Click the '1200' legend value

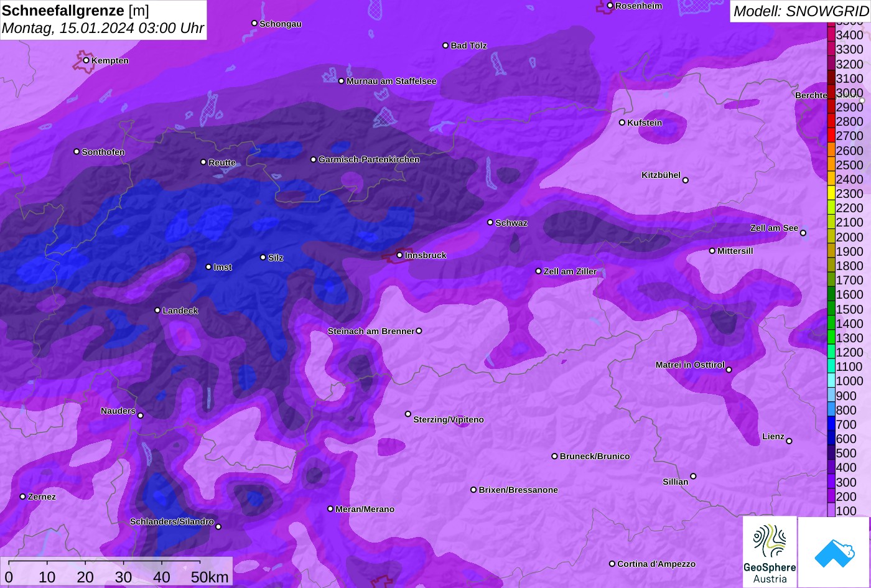pos(850,352)
